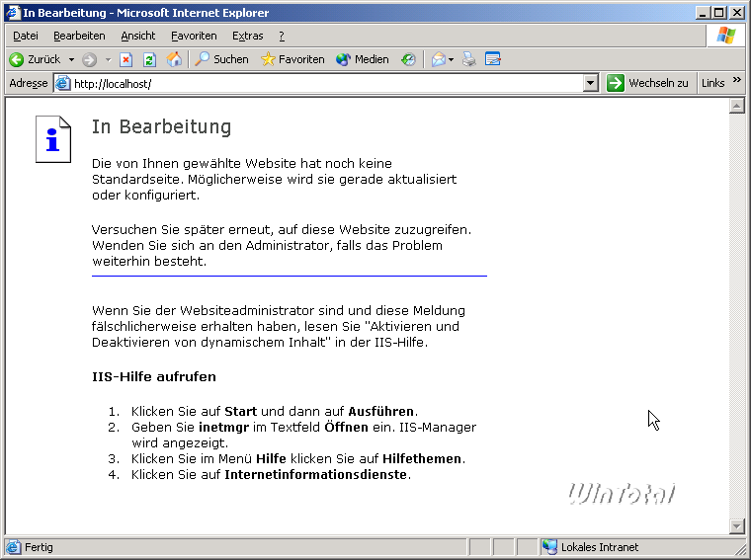
Task: Open the Datei menu
Action: coord(26,36)
